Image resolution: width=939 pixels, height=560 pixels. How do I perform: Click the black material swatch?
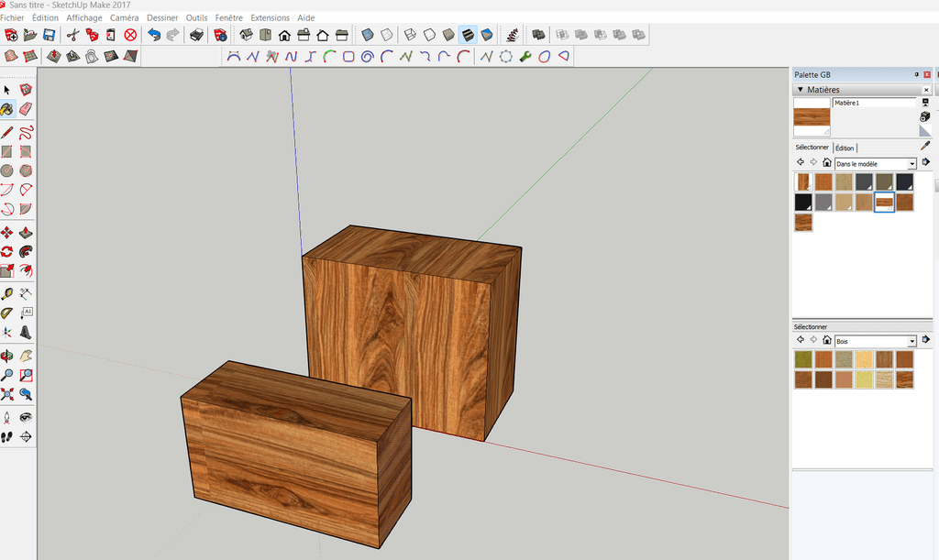tap(803, 202)
